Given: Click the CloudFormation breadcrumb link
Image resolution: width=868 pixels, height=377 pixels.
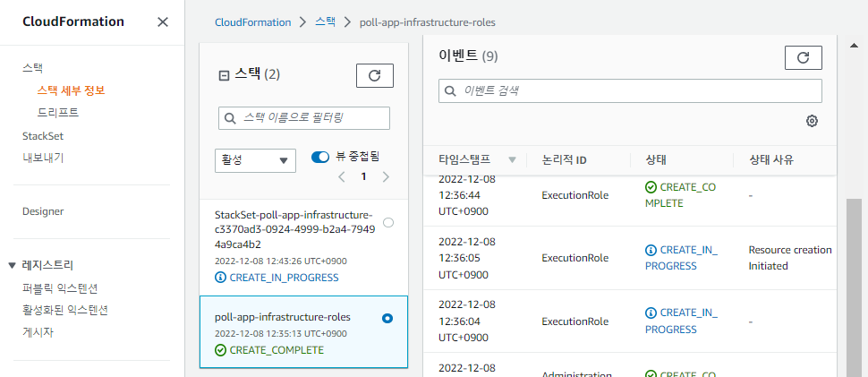Looking at the screenshot, I should 252,22.
